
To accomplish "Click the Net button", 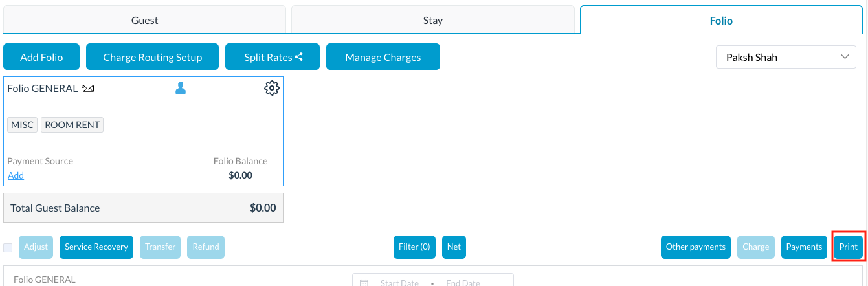I will coord(454,247).
